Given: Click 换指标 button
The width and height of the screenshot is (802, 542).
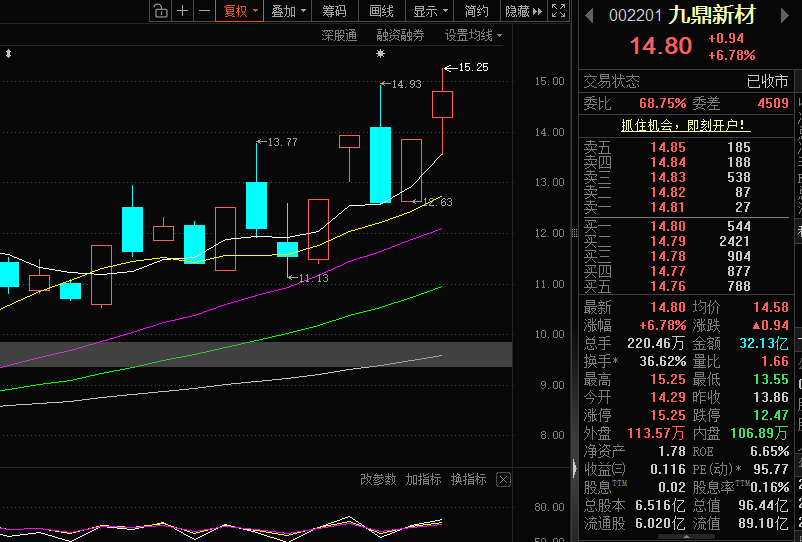Looking at the screenshot, I should coord(469,480).
